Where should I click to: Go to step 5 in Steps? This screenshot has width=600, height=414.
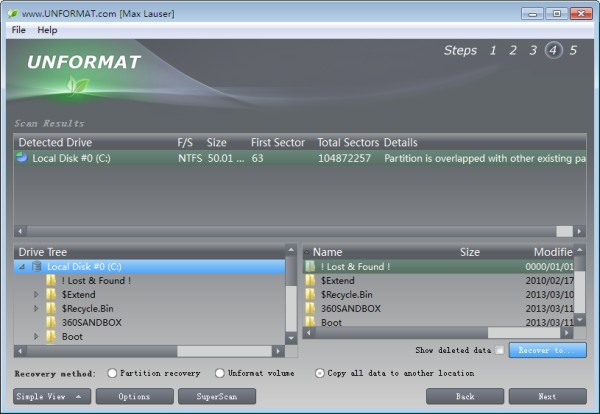click(573, 50)
